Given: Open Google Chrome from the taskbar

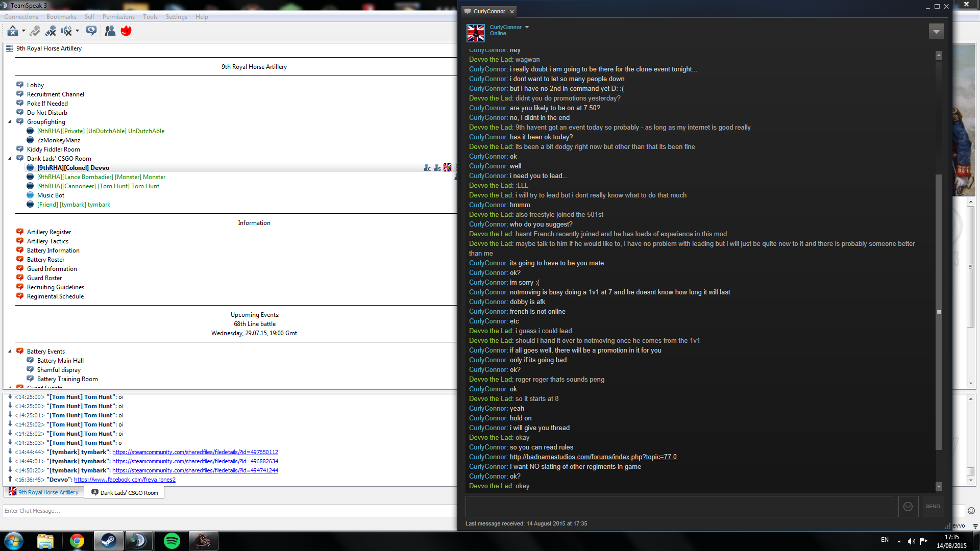Looking at the screenshot, I should 77,541.
